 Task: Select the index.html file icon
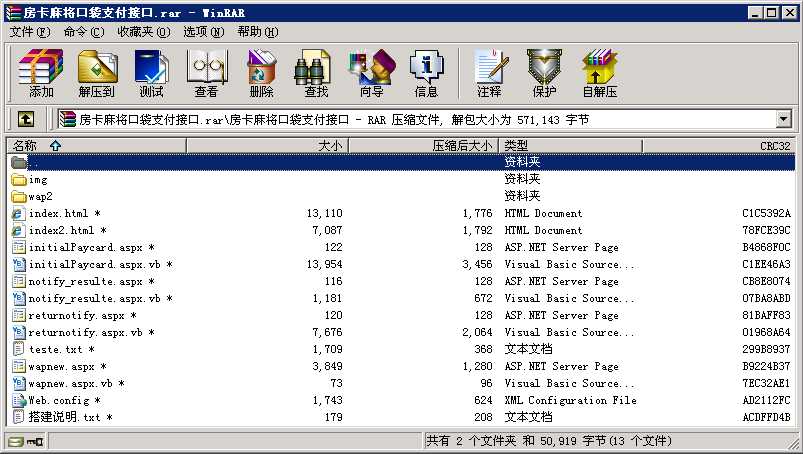18,213
